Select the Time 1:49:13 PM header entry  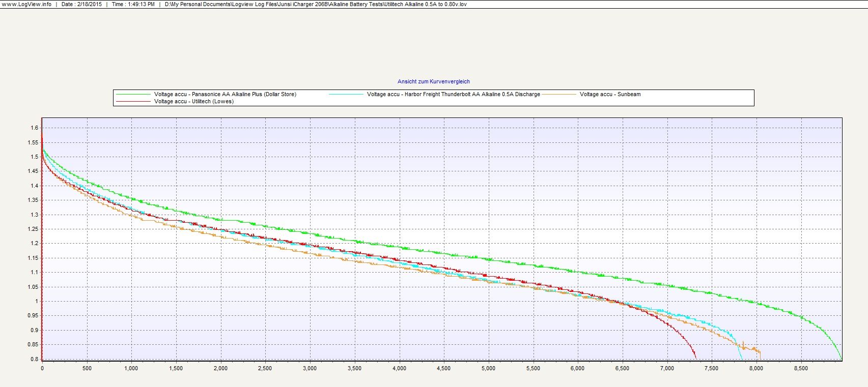coord(133,4)
